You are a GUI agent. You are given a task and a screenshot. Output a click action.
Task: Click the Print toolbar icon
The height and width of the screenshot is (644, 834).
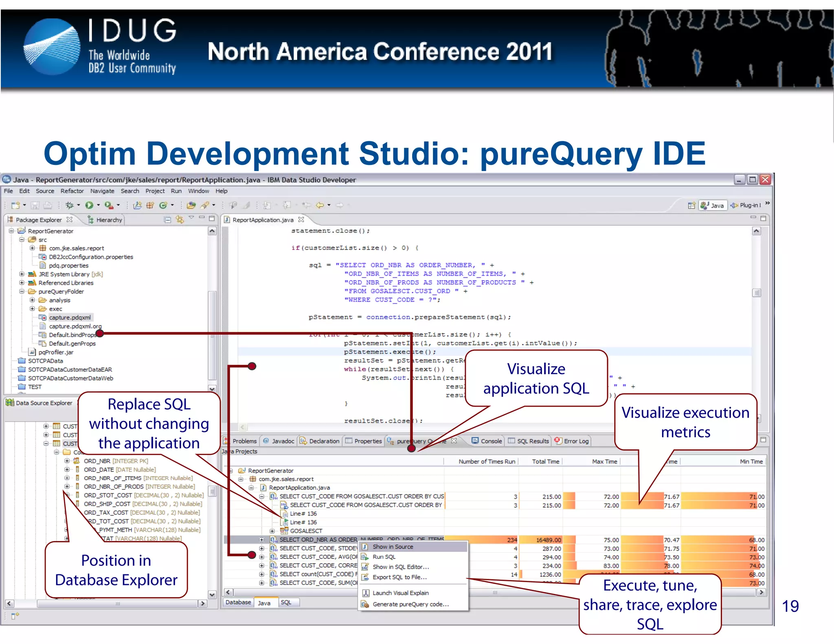(x=48, y=205)
